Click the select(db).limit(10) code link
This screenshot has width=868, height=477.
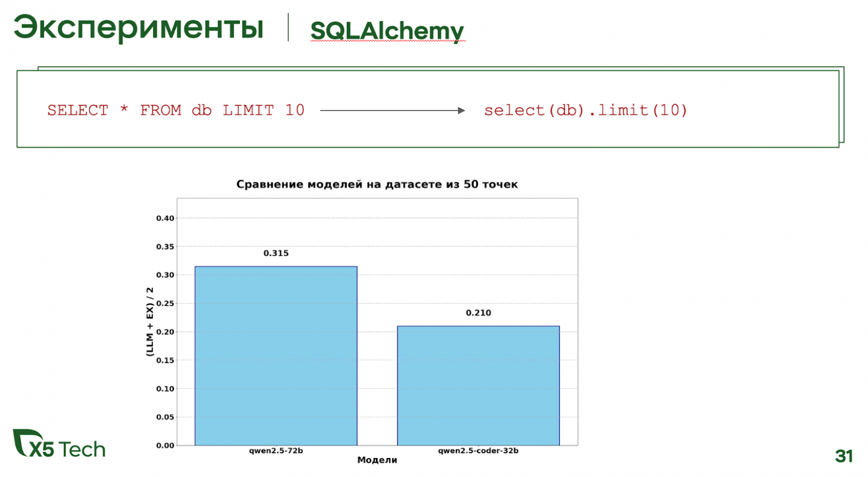tap(586, 111)
